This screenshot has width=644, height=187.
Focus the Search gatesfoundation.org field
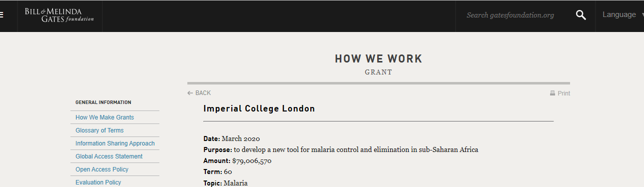tap(510, 15)
